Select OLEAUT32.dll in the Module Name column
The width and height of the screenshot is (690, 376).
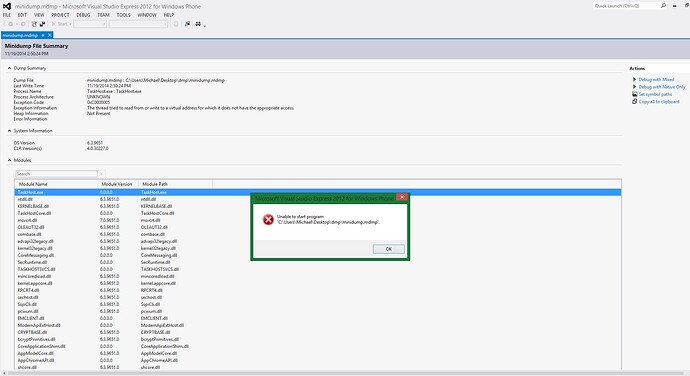click(31, 228)
